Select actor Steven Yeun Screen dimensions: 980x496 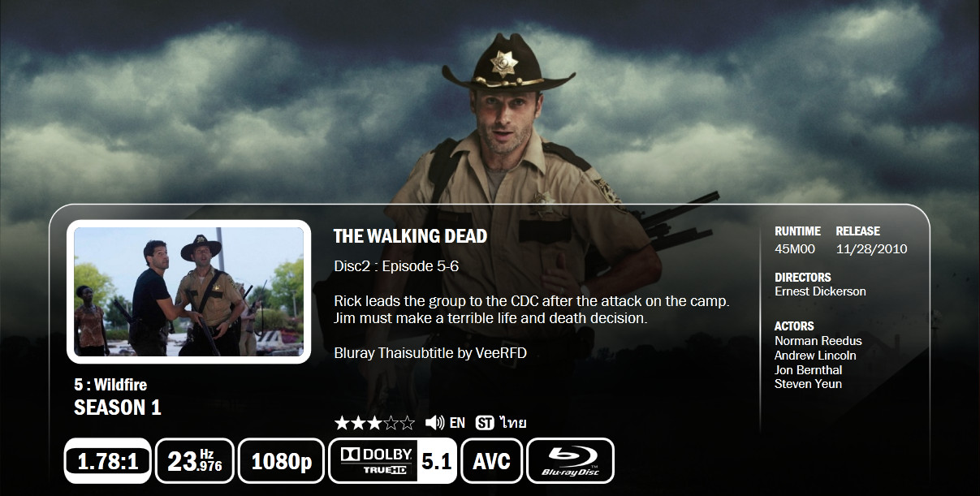tap(808, 384)
